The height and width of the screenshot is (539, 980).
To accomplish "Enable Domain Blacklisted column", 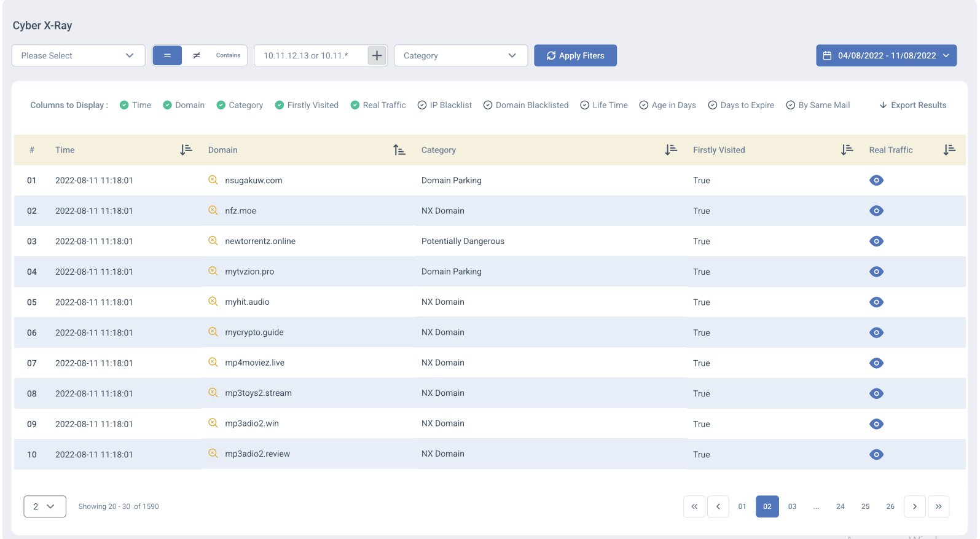I will click(526, 105).
